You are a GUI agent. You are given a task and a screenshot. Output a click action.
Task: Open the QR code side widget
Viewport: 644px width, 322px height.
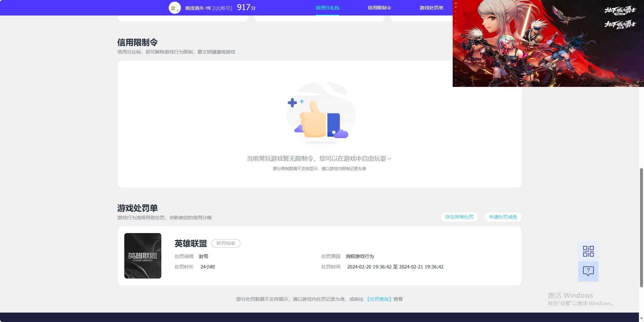coord(588,251)
